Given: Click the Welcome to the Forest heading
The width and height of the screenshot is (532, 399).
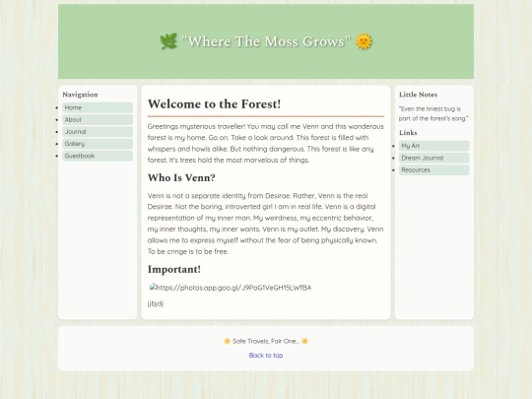Looking at the screenshot, I should pos(214,103).
